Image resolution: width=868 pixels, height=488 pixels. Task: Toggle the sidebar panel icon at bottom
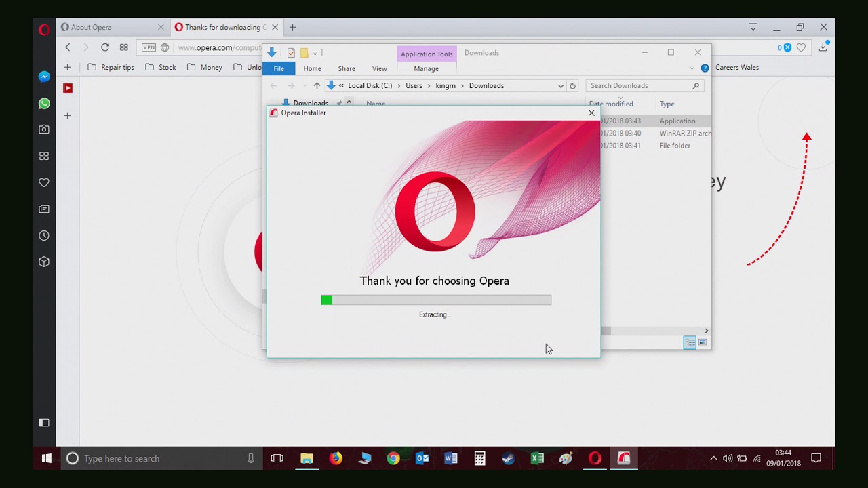click(44, 422)
